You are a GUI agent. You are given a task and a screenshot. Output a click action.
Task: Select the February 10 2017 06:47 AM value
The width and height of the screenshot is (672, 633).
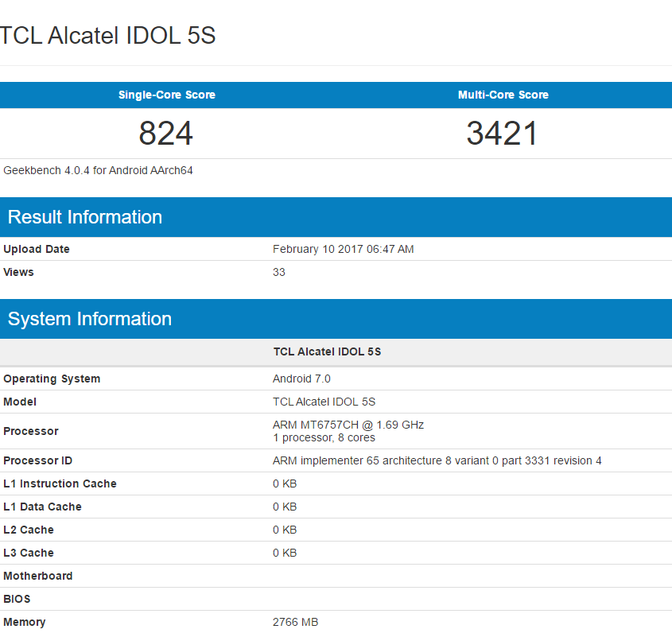[344, 249]
